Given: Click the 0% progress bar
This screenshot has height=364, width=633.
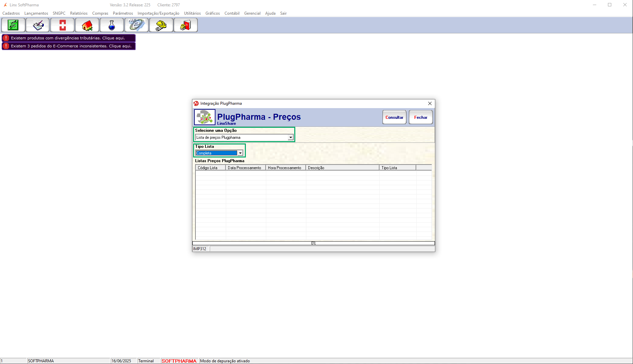Looking at the screenshot, I should coord(313,243).
